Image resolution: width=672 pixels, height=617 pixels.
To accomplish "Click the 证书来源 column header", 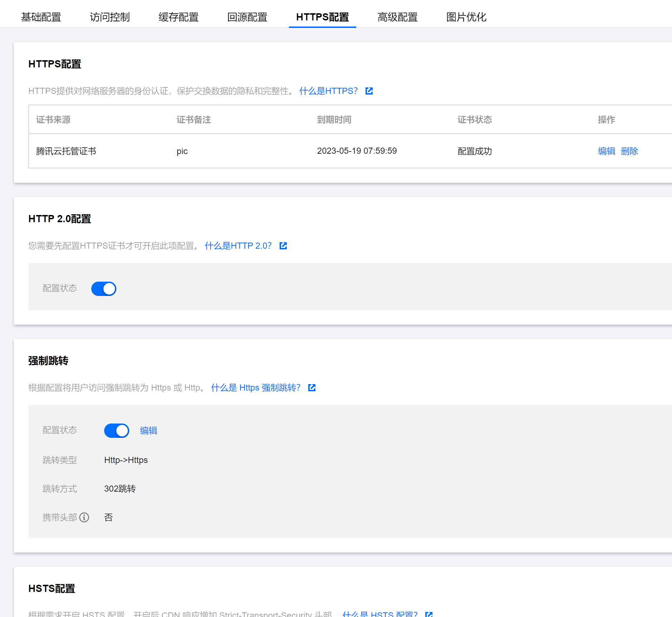I will coord(53,120).
